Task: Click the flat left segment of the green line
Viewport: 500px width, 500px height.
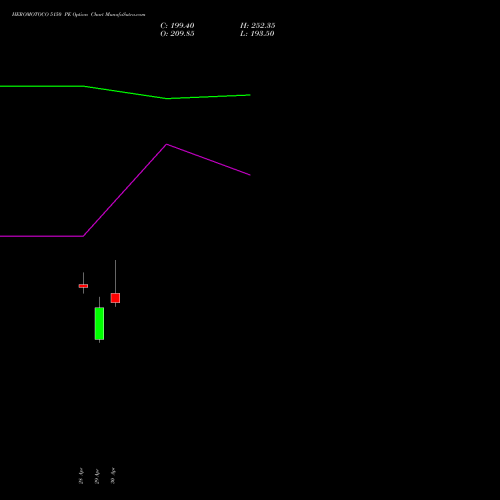Action: pyautogui.click(x=42, y=86)
